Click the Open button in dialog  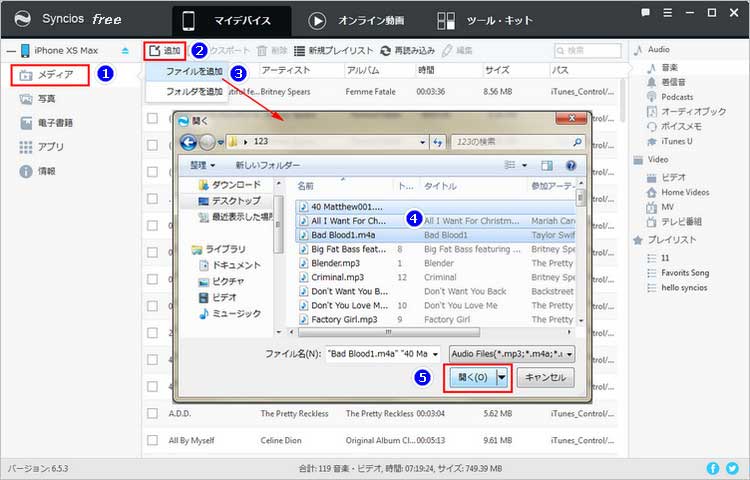pos(472,378)
